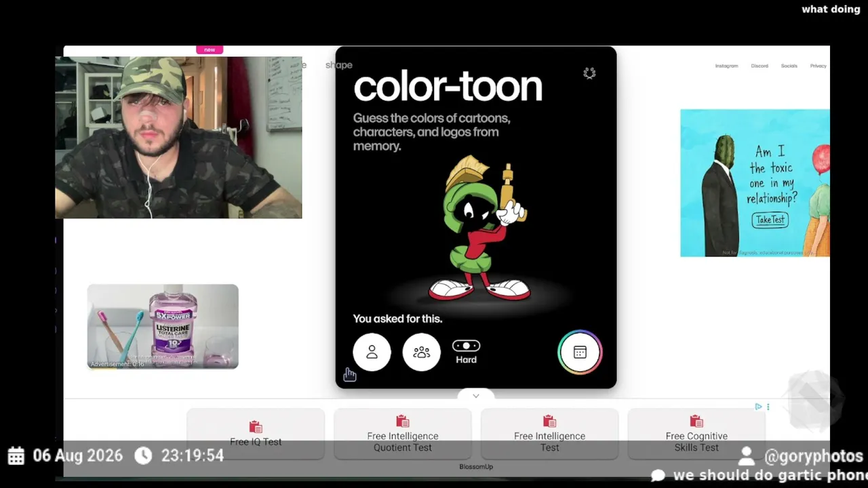Click the chat bubble icon beside the message
The image size is (868, 488).
658,475
